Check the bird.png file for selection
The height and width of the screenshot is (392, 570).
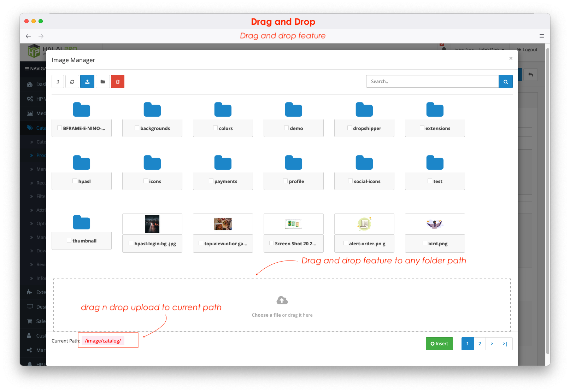[424, 243]
